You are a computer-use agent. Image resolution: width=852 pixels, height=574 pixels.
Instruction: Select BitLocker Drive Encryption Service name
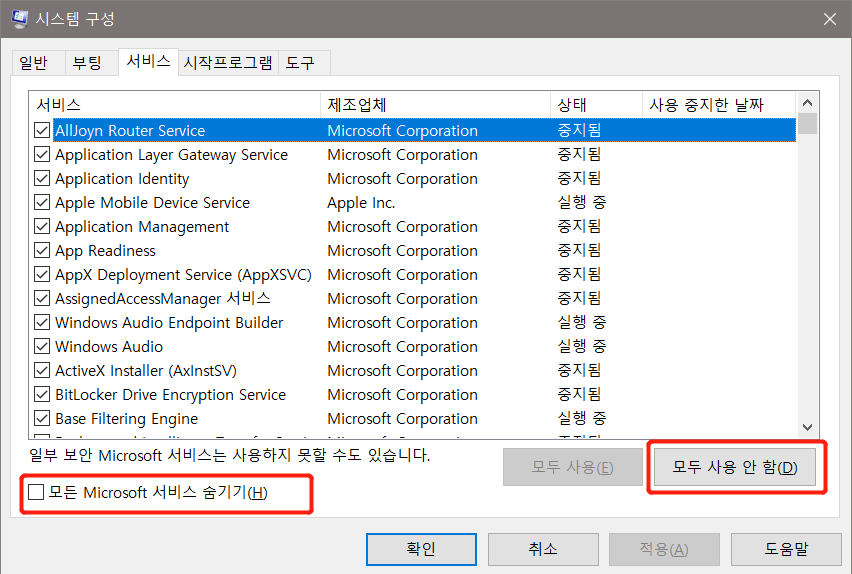click(x=170, y=395)
